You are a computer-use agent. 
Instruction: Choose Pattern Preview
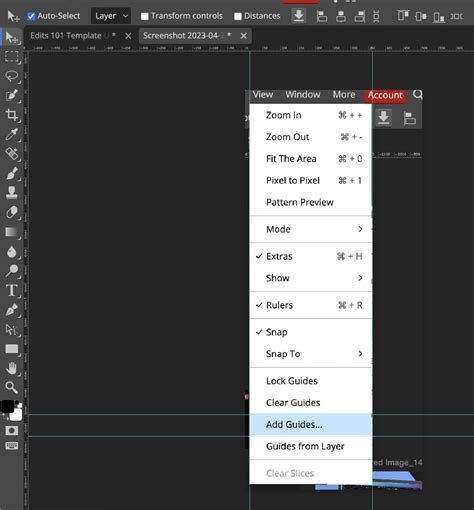pyautogui.click(x=311, y=202)
